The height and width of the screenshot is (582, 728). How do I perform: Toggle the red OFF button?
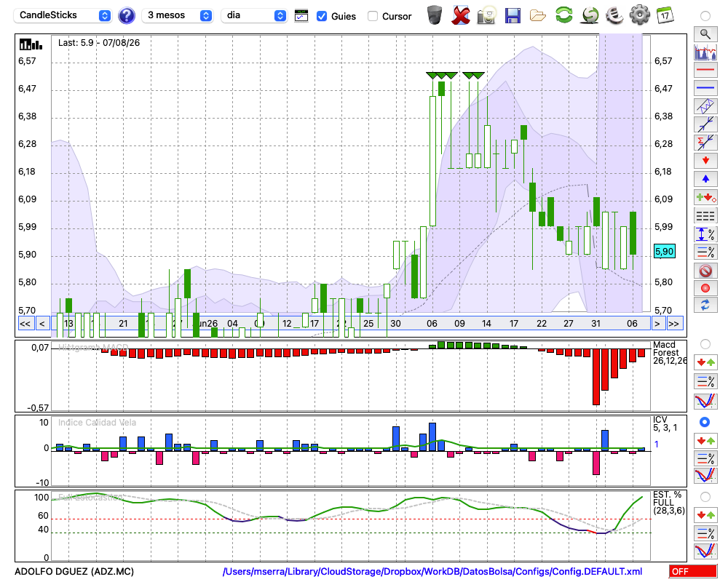pyautogui.click(x=693, y=571)
